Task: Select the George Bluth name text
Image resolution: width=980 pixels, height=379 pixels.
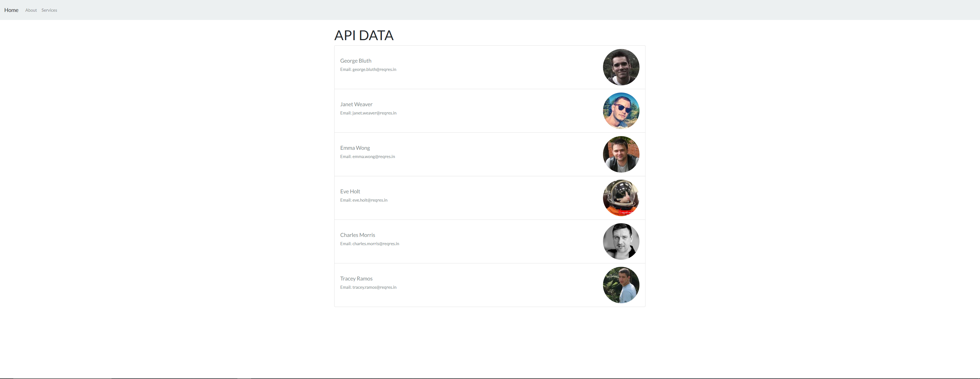Action: 356,61
